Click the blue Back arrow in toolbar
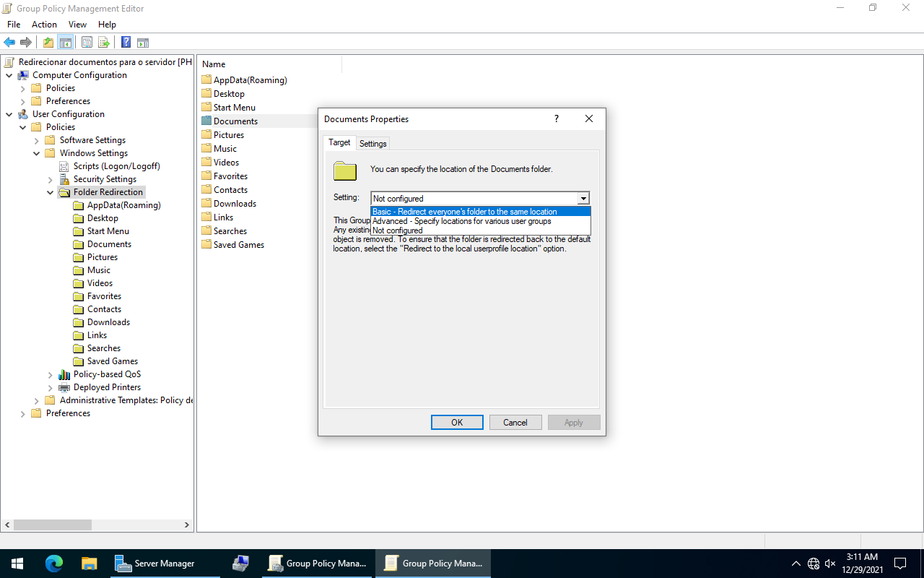Image resolution: width=924 pixels, height=578 pixels. click(9, 42)
